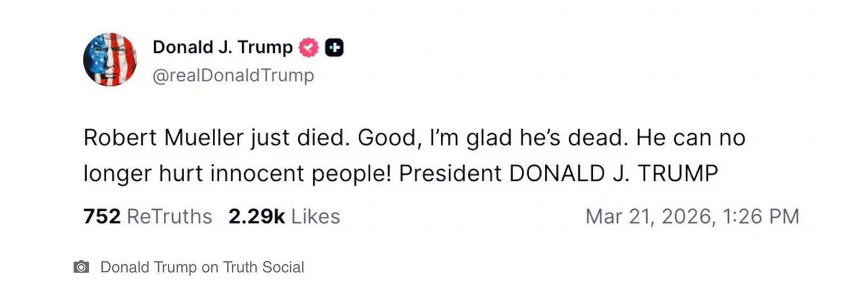Click the camera icon beside the caption

click(x=81, y=267)
